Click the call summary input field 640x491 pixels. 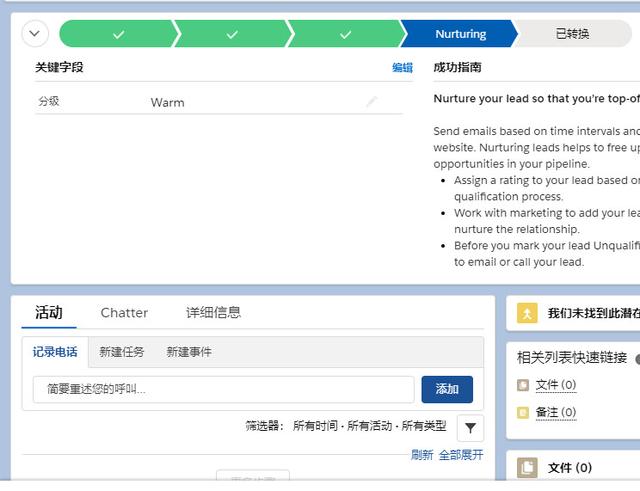coord(223,389)
